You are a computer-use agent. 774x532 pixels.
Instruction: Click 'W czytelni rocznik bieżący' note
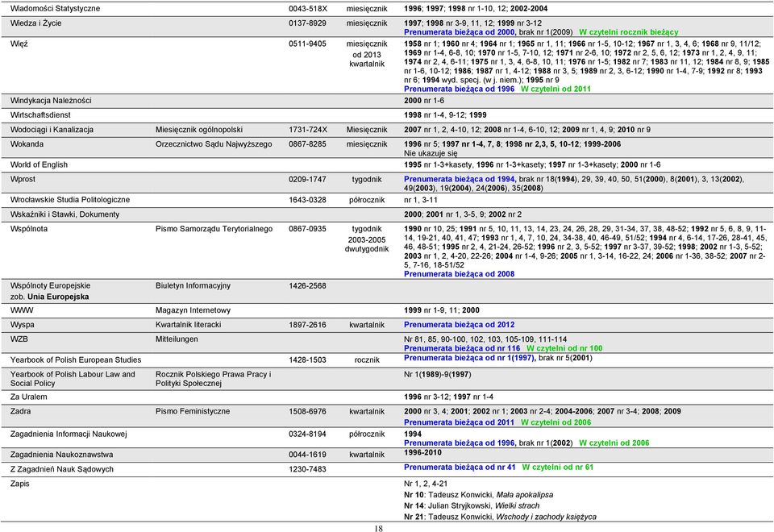coord(628,32)
